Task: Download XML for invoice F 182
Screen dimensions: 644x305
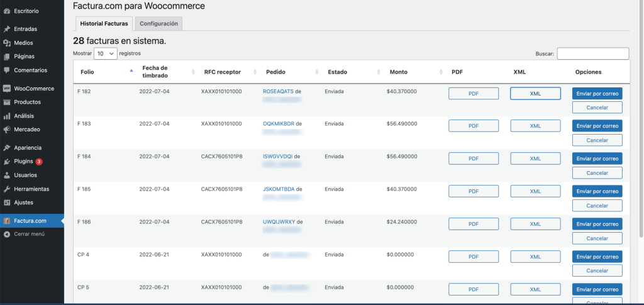Action: pos(535,94)
